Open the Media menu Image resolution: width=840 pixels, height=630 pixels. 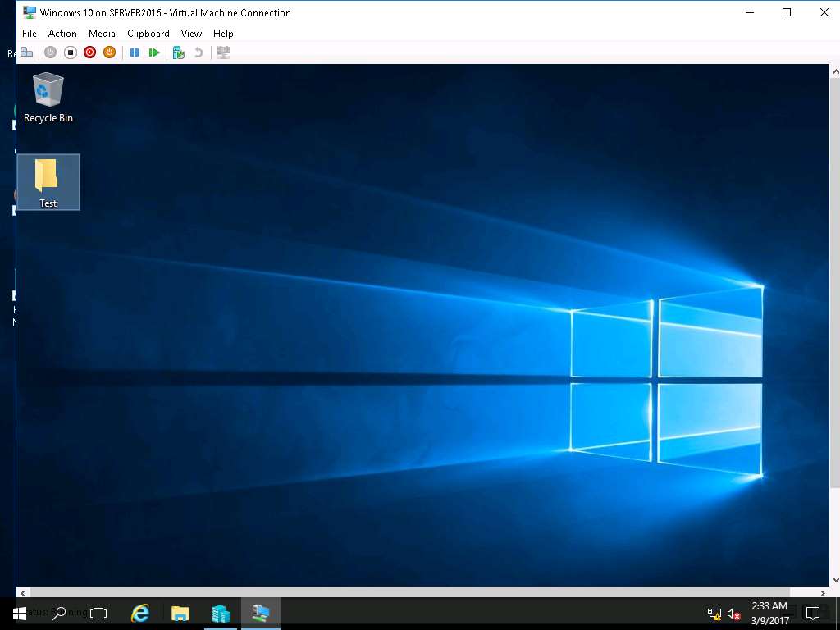[102, 33]
